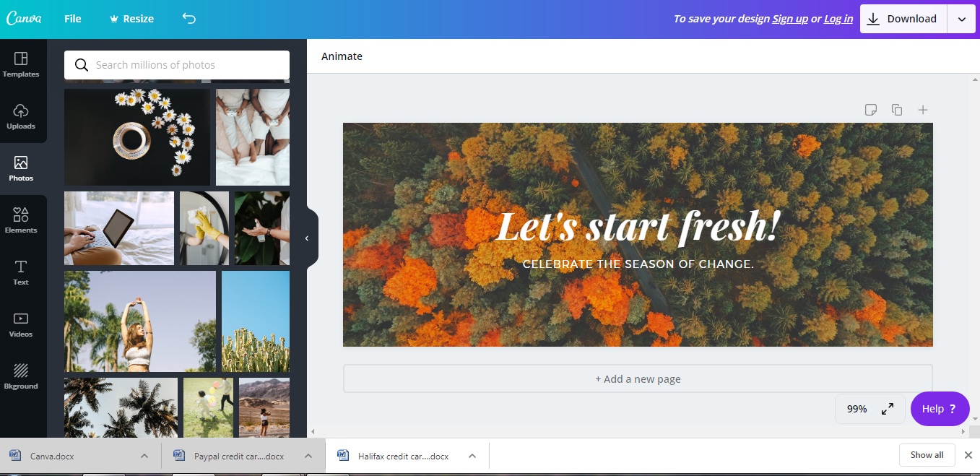Viewport: 980px width, 476px height.
Task: Select the coffee and daisies photo
Action: pos(137,137)
